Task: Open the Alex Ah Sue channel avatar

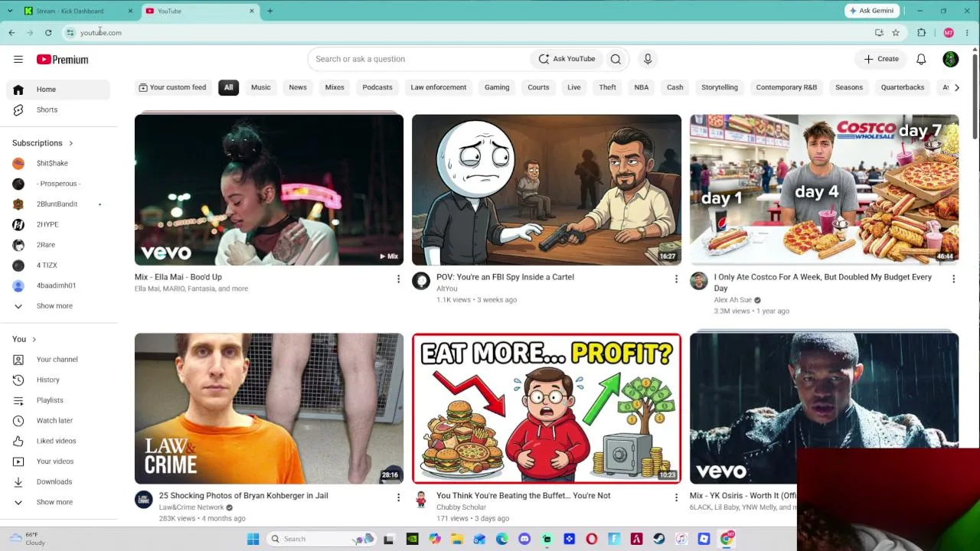Action: tap(698, 281)
